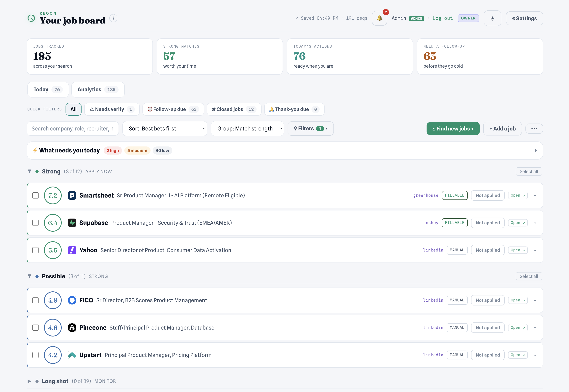Click the Smartsheet company logo
The image size is (569, 392).
72,195
